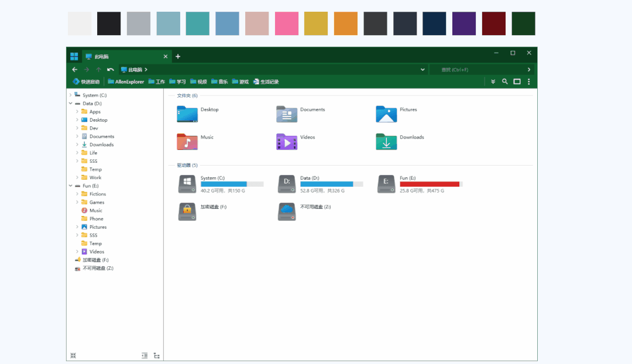
Task: Click the 驱动器 (5) group header
Action: 187,165
